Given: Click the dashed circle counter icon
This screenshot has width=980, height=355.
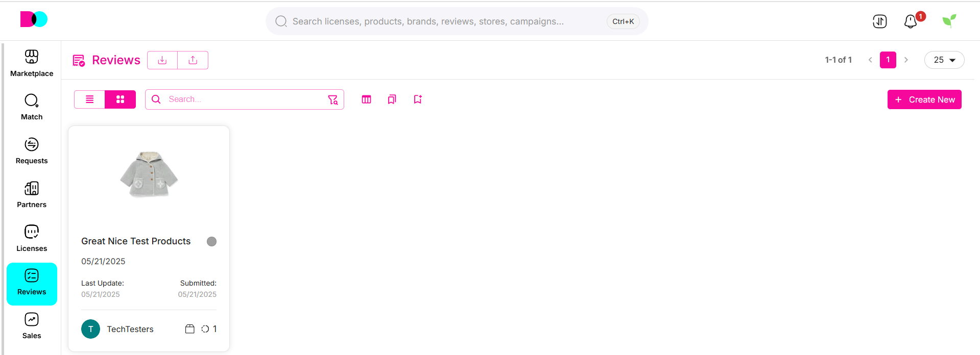Looking at the screenshot, I should (x=205, y=329).
